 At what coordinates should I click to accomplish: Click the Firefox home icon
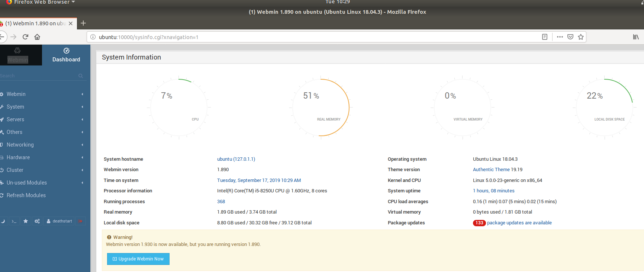(37, 37)
